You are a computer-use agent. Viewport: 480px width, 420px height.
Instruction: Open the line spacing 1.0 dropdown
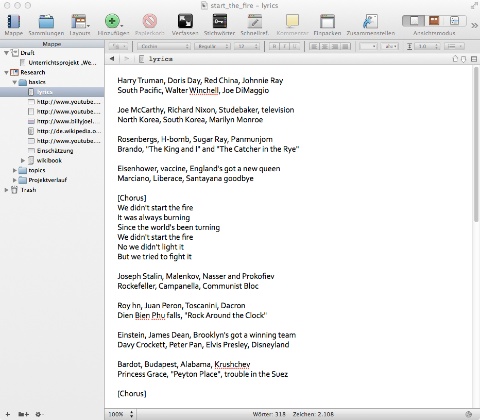[x=426, y=46]
